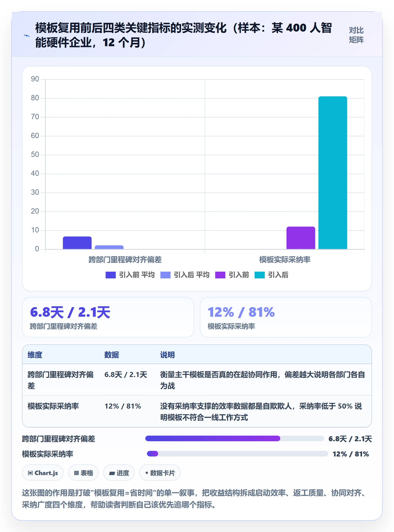Click the 12% / 81% value beside progress bar

click(x=351, y=454)
